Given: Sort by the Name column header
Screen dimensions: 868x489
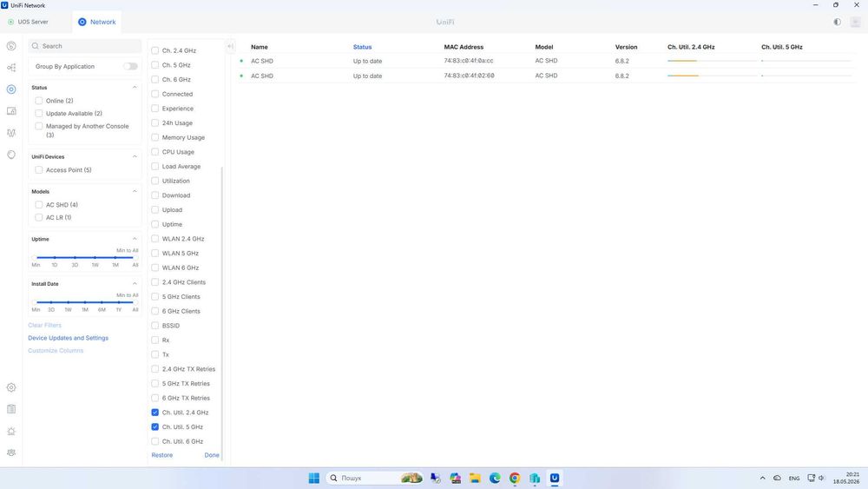Looking at the screenshot, I should pyautogui.click(x=259, y=47).
